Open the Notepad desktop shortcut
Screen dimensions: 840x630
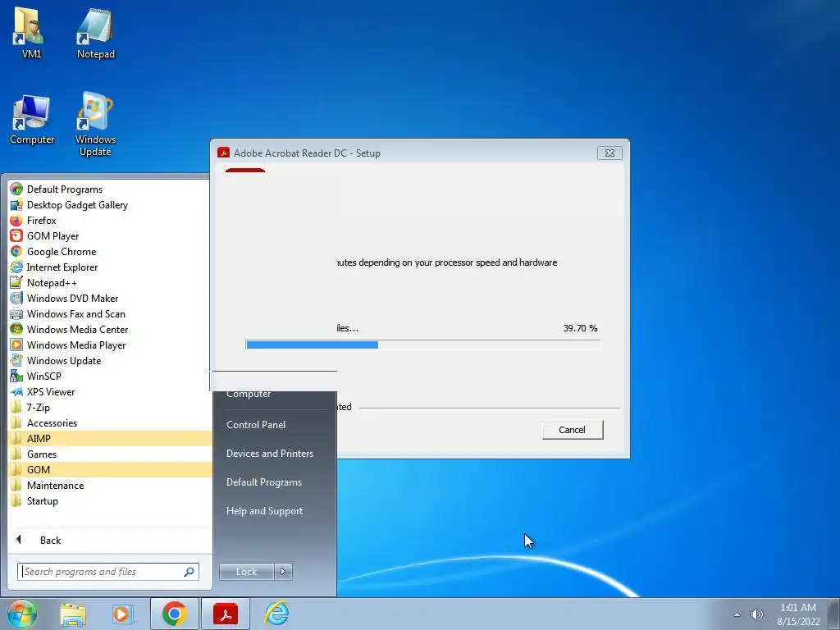95,33
